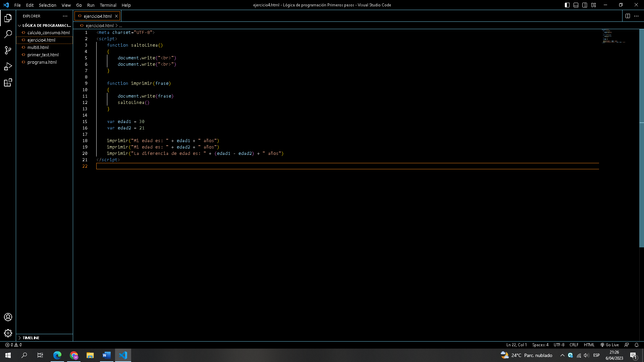Show hidden system tray icons chevron
Viewport: 644px width, 362px height.
[562, 355]
